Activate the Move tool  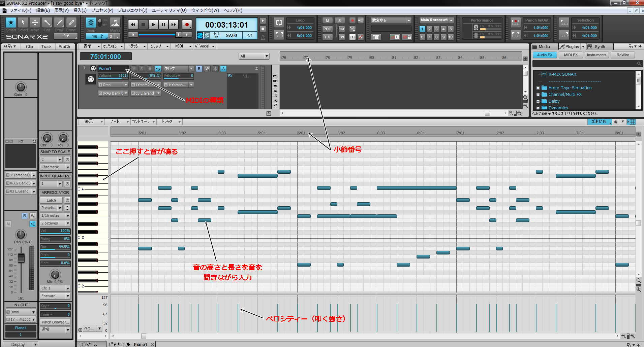(x=35, y=23)
